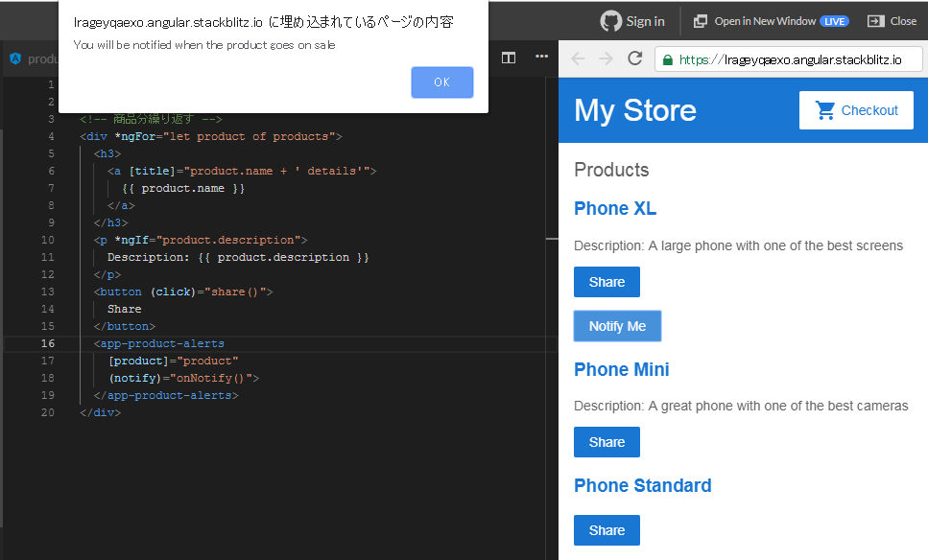Click Share under Phone XL
This screenshot has width=928, height=560.
point(607,282)
